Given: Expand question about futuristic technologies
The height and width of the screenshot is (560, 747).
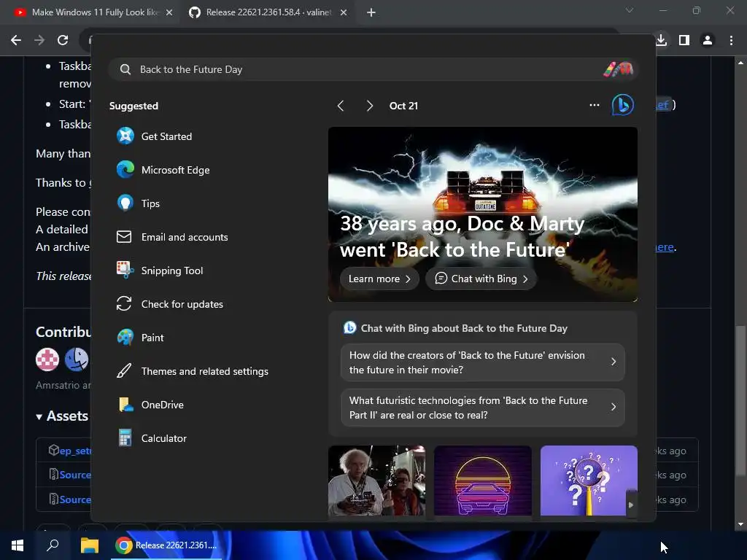Looking at the screenshot, I should (x=483, y=408).
